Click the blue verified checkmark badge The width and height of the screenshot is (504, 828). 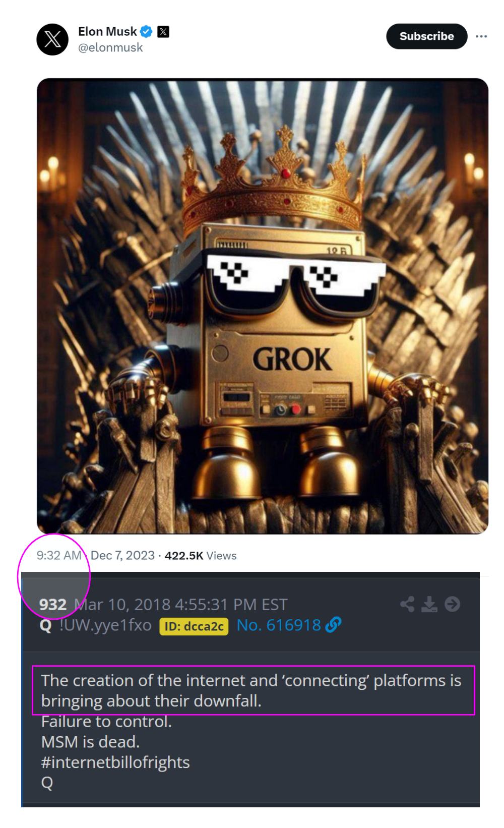click(x=146, y=32)
